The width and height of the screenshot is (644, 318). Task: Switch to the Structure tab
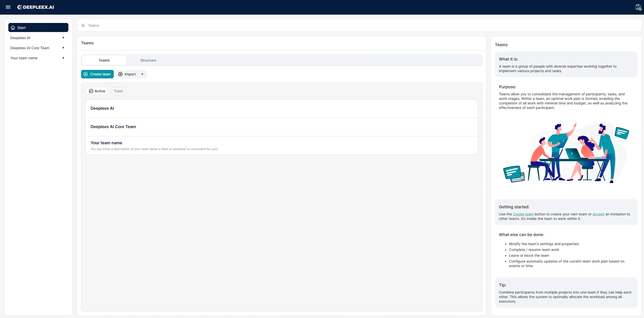[148, 60]
